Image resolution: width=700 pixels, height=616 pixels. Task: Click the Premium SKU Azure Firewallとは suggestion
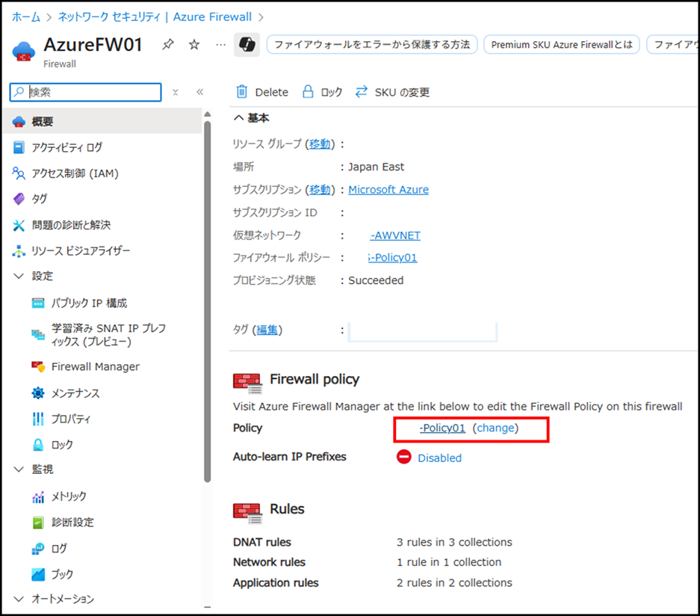coord(562,45)
